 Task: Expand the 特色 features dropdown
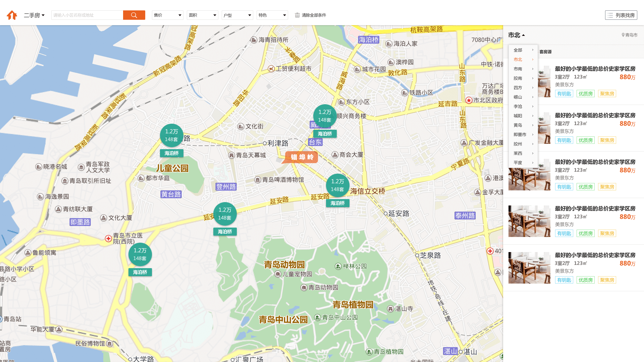tap(272, 15)
